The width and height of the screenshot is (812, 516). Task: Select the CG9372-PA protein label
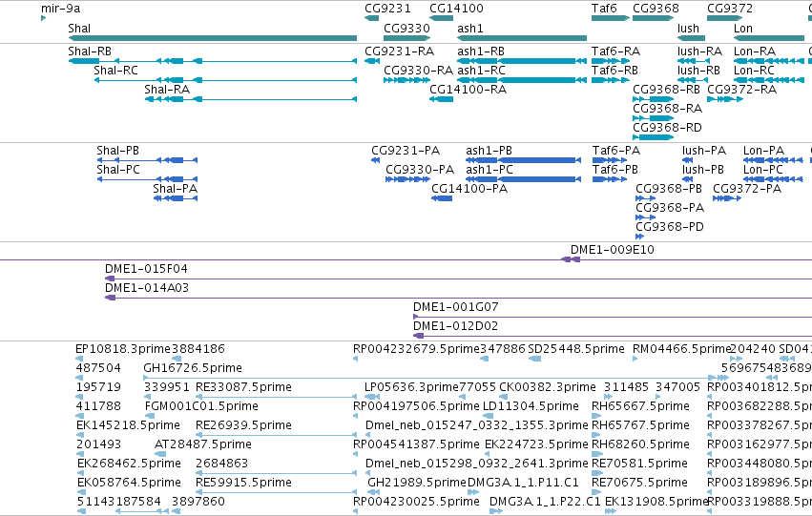click(747, 189)
